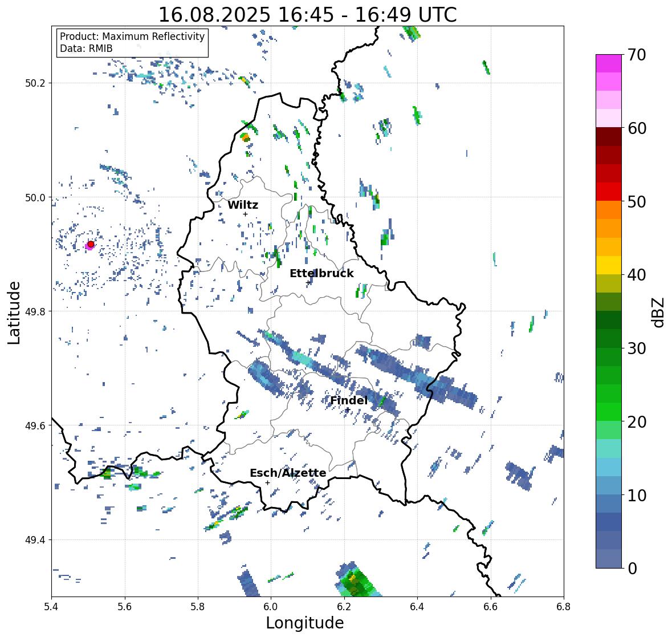Image resolution: width=672 pixels, height=637 pixels.
Task: Click the colorbar tick label 70
Action: click(x=637, y=55)
